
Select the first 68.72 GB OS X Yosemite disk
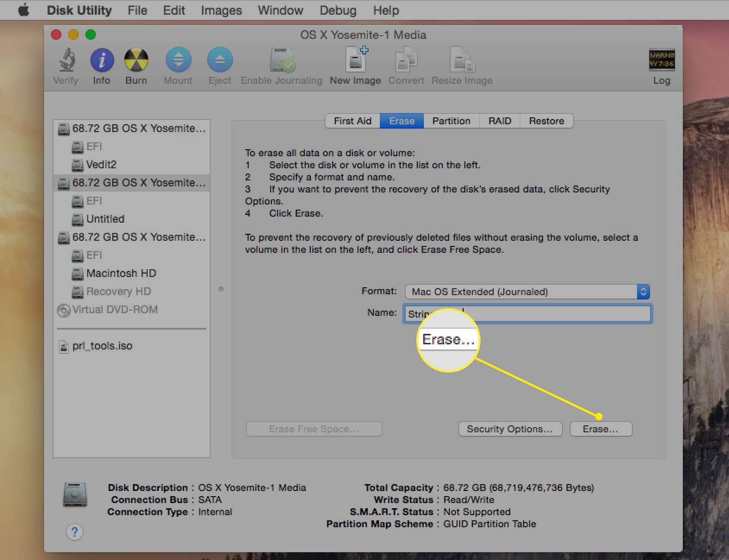(132, 128)
